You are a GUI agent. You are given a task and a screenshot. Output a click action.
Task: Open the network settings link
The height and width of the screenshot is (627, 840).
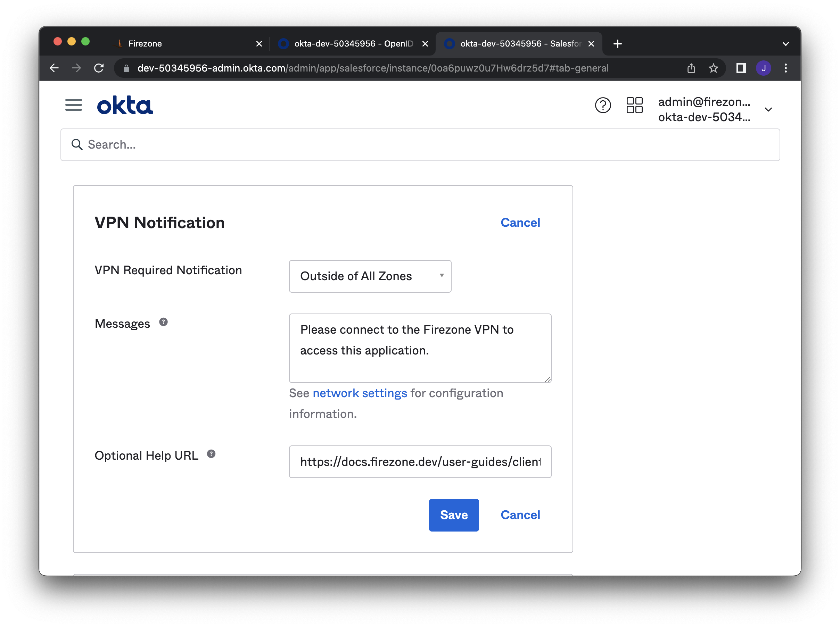pos(360,393)
